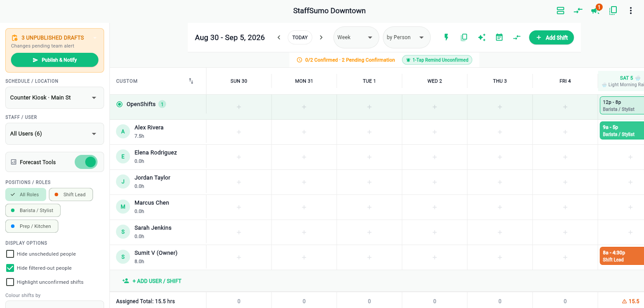Click Marcus Chen's avatar M
The height and width of the screenshot is (308, 644).
point(123,207)
